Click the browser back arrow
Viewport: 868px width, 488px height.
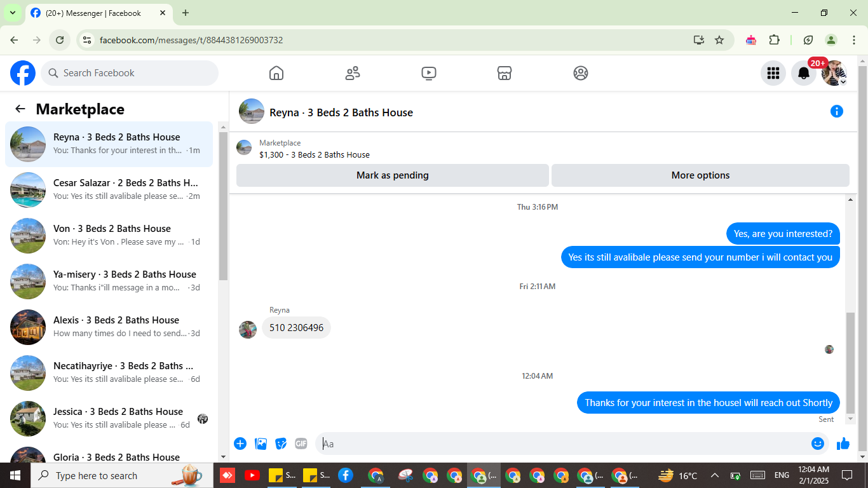point(14,40)
